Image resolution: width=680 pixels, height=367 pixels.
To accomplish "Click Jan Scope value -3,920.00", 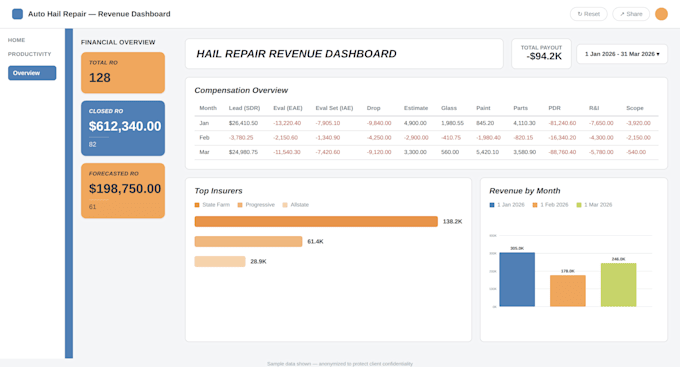I will pos(638,123).
